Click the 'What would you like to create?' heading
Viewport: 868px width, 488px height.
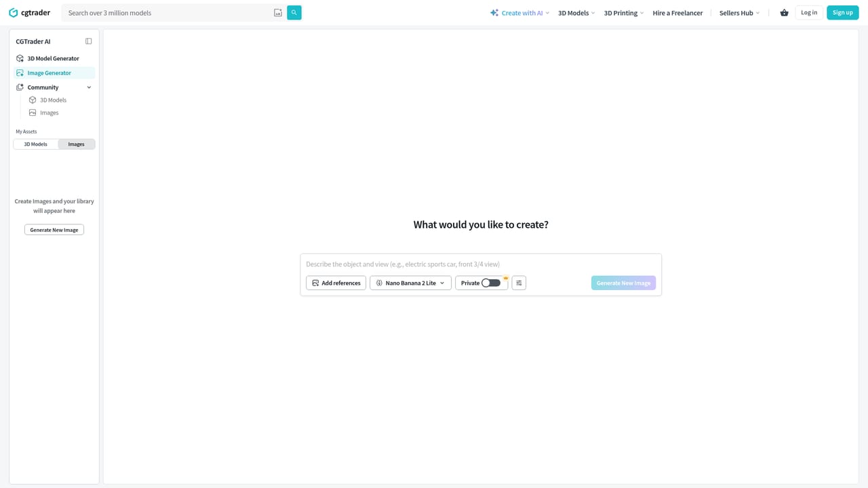pos(481,225)
